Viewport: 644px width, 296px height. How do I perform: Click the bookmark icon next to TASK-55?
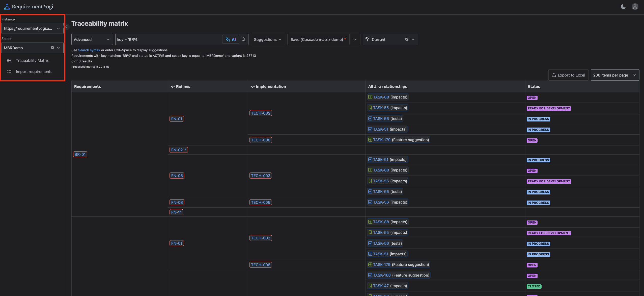370,108
